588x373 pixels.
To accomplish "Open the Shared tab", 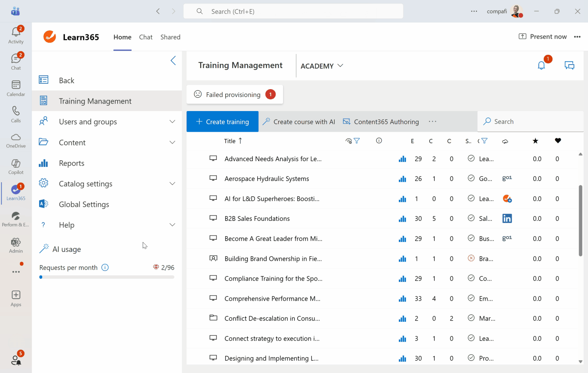I will (x=170, y=37).
